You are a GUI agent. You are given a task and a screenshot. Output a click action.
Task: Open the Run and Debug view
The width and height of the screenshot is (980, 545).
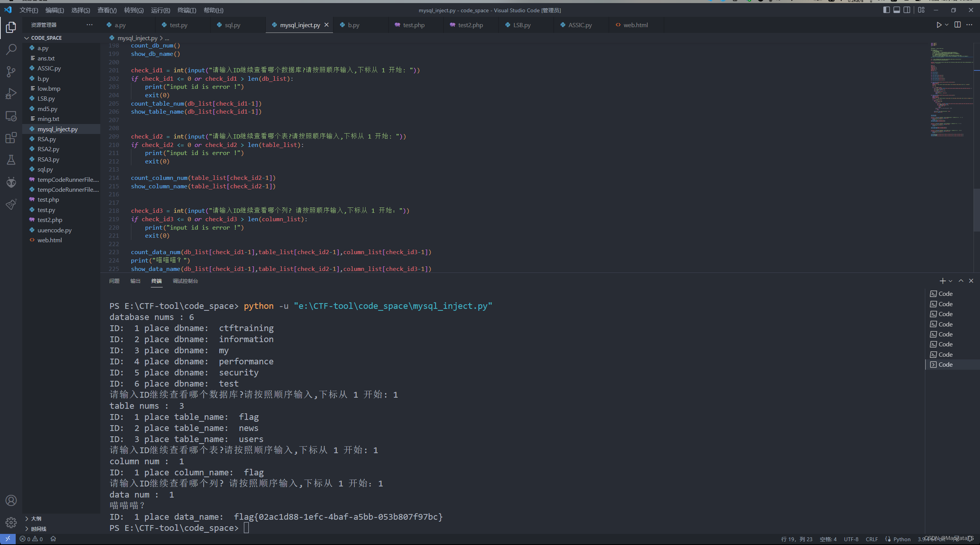[11, 94]
